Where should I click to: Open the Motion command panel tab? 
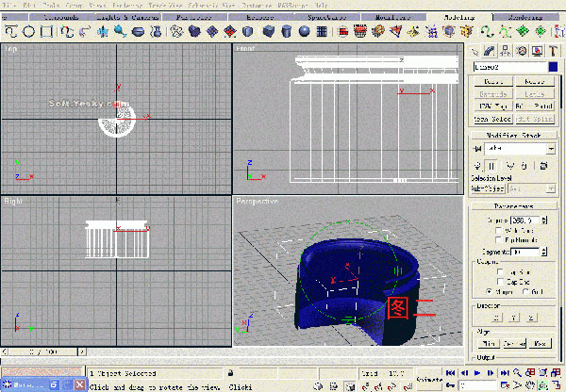(x=522, y=51)
